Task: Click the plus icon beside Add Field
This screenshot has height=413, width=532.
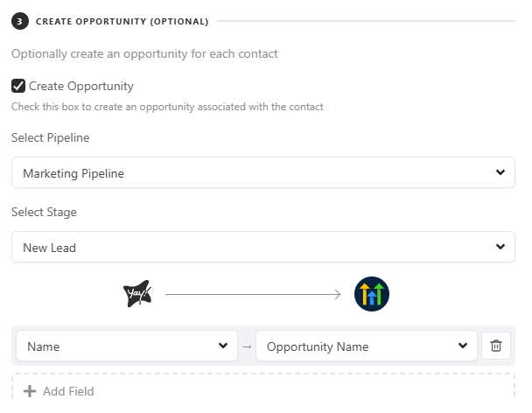Action: (30, 391)
